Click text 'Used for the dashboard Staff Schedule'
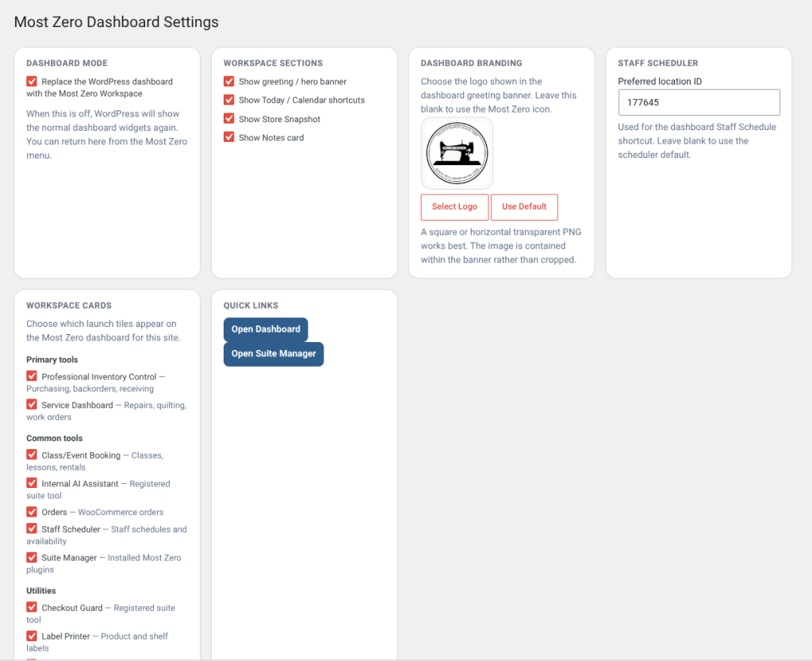 (697, 127)
